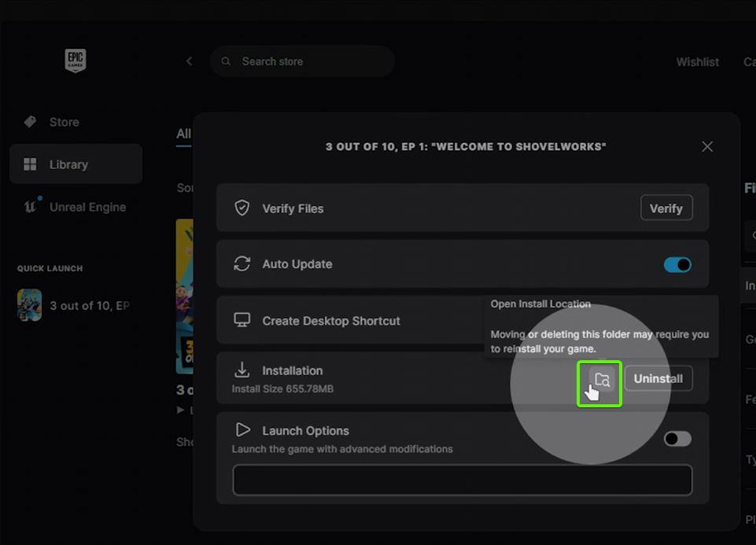
Task: Select Create Desktop Shortcut row
Action: point(352,320)
